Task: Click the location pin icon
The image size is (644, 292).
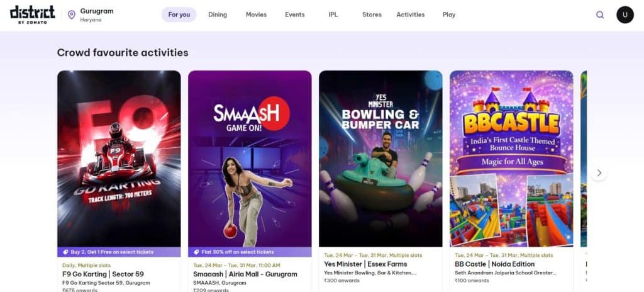Action: 71,14
